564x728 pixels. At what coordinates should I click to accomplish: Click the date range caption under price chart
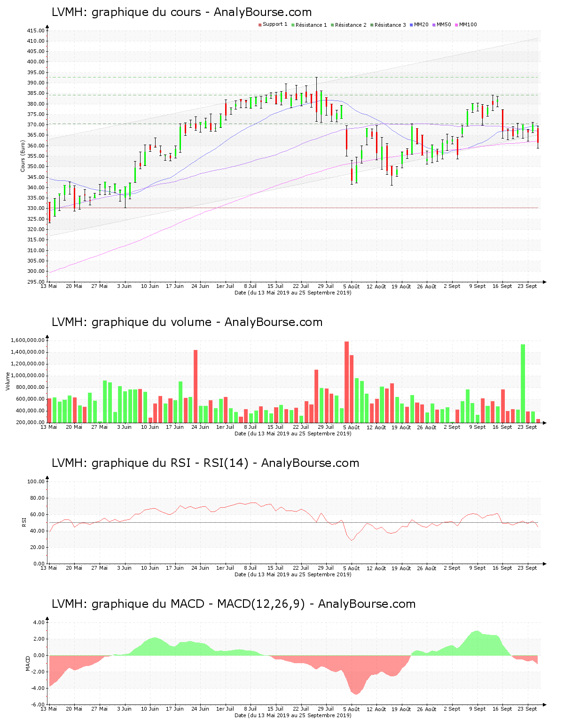click(x=293, y=293)
